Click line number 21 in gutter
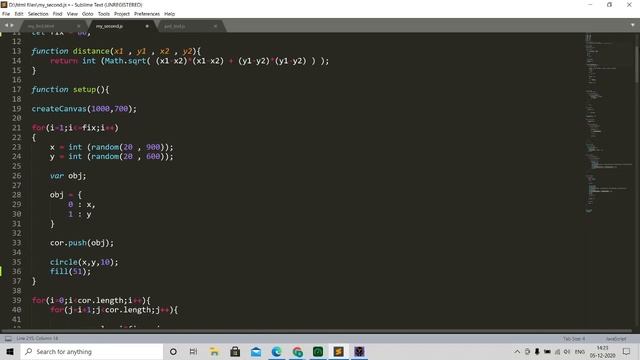This screenshot has height=360, width=640. point(16,128)
